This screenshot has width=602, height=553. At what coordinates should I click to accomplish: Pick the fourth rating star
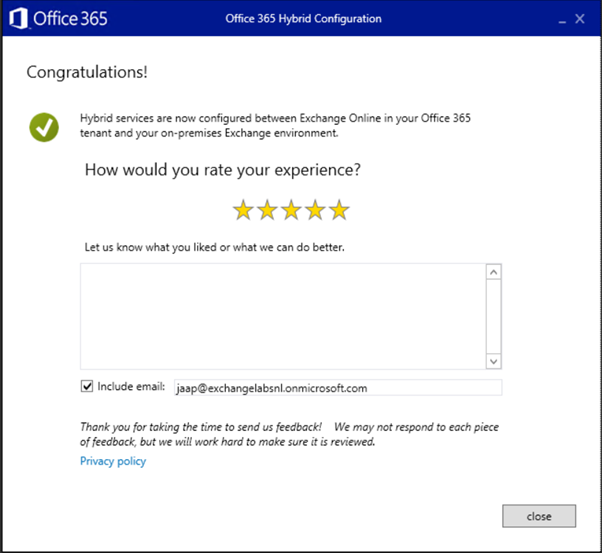(315, 210)
